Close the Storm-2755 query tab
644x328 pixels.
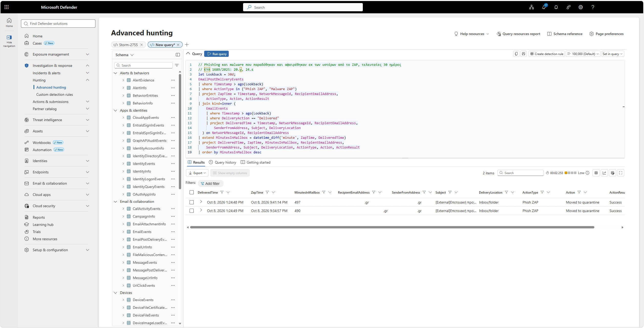tap(141, 45)
